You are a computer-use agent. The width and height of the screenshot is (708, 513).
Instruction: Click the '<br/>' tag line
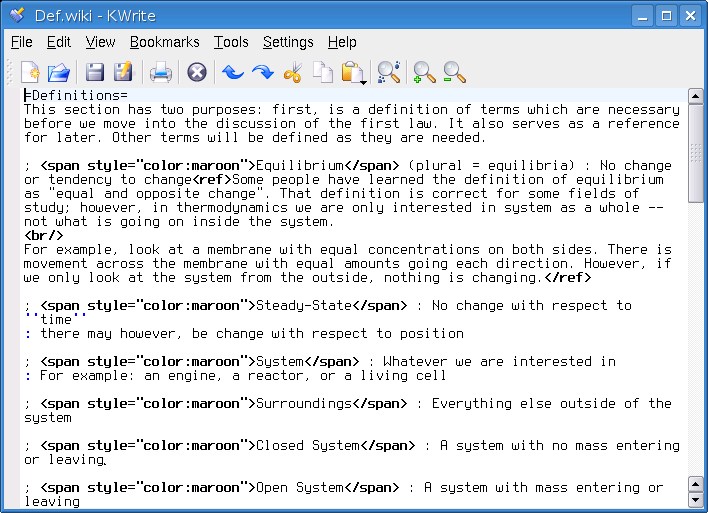coord(43,235)
